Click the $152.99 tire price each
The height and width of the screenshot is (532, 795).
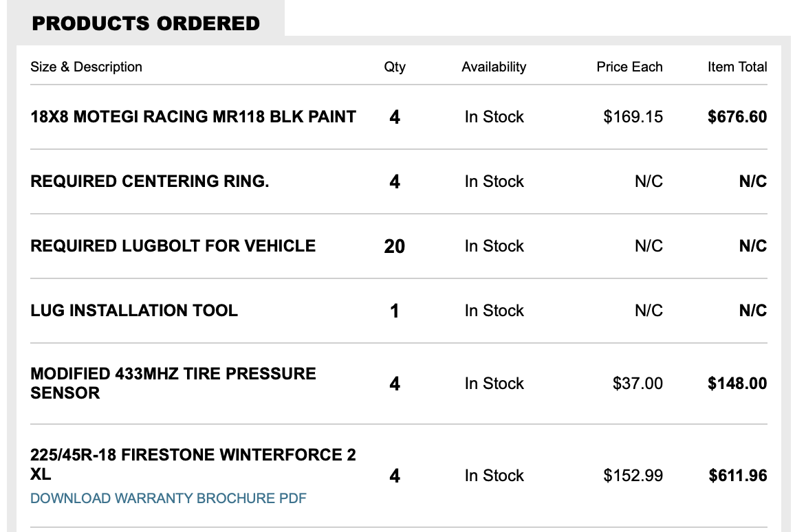(633, 476)
